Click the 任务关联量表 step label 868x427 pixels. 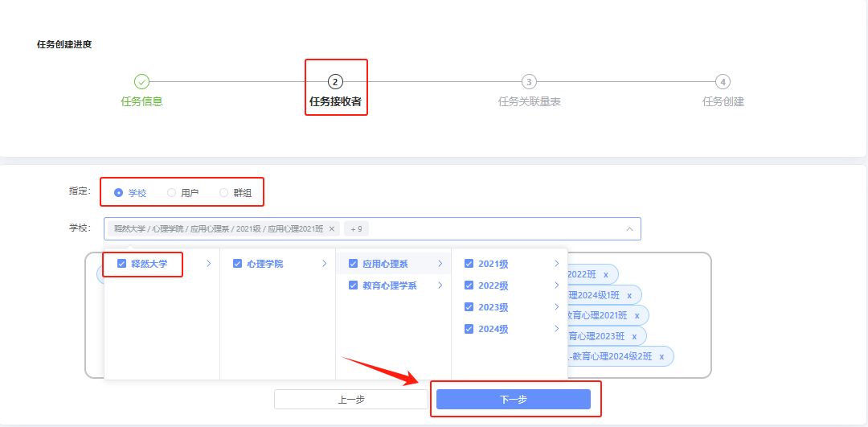(x=529, y=102)
